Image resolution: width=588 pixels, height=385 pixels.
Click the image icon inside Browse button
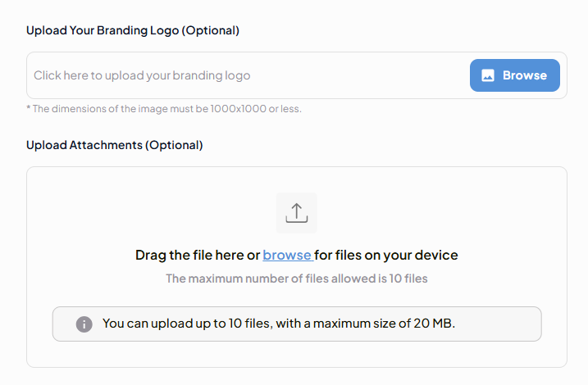(x=488, y=75)
